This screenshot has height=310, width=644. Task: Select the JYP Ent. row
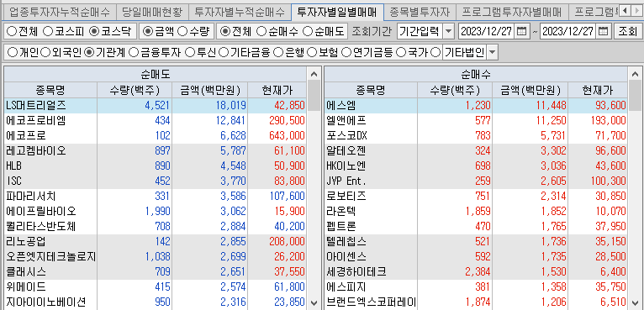tap(476, 181)
